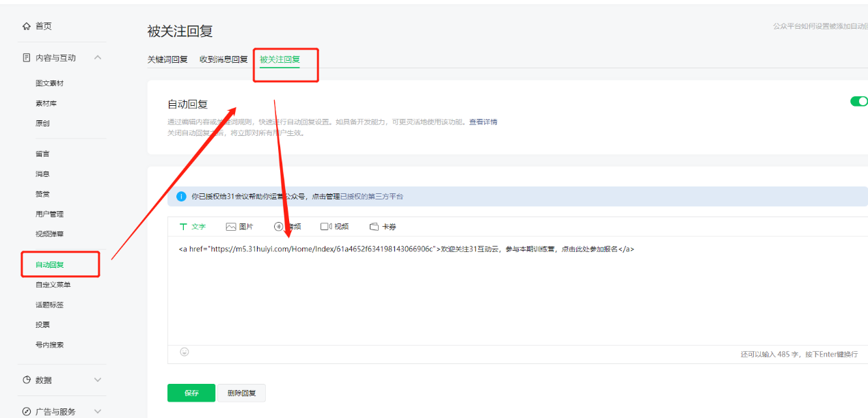Click the 数据 clock icon
Image resolution: width=868 pixels, height=418 pixels.
tap(27, 380)
